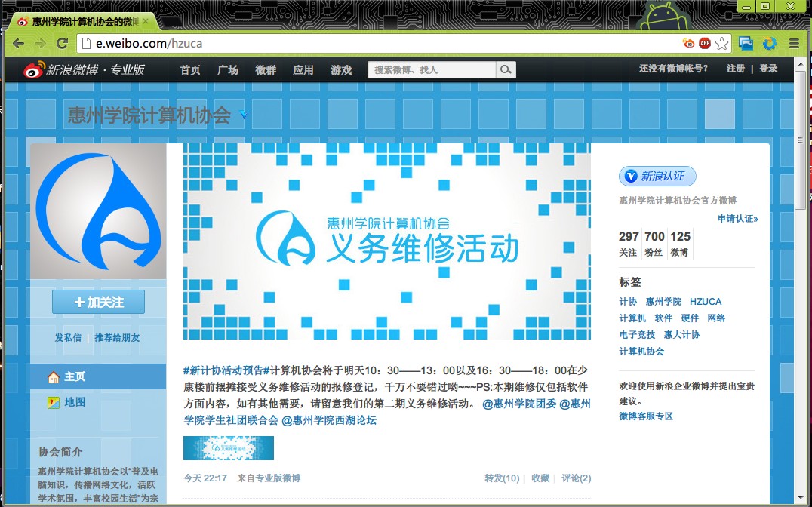Open 应用 in the top navigation
The image size is (812, 507).
[303, 70]
